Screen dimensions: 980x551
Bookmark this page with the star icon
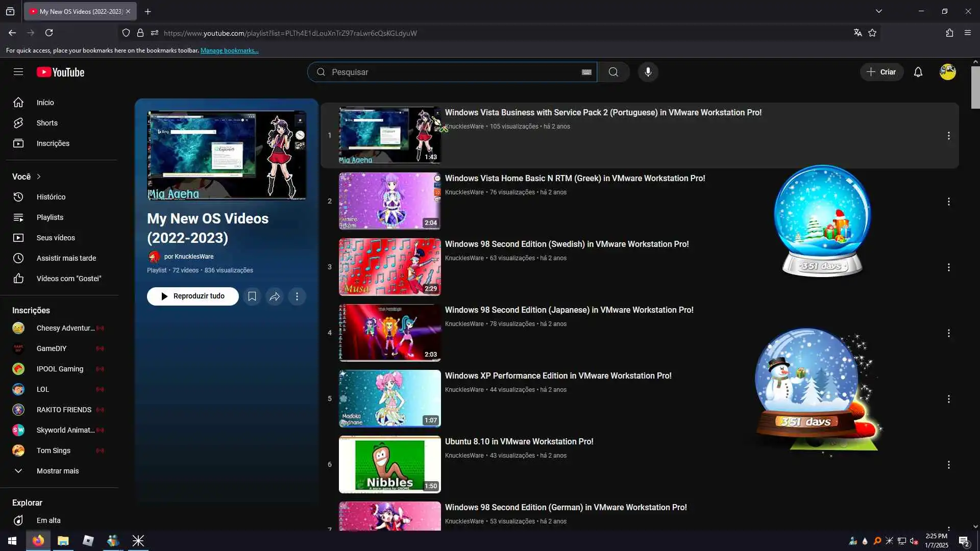click(872, 33)
